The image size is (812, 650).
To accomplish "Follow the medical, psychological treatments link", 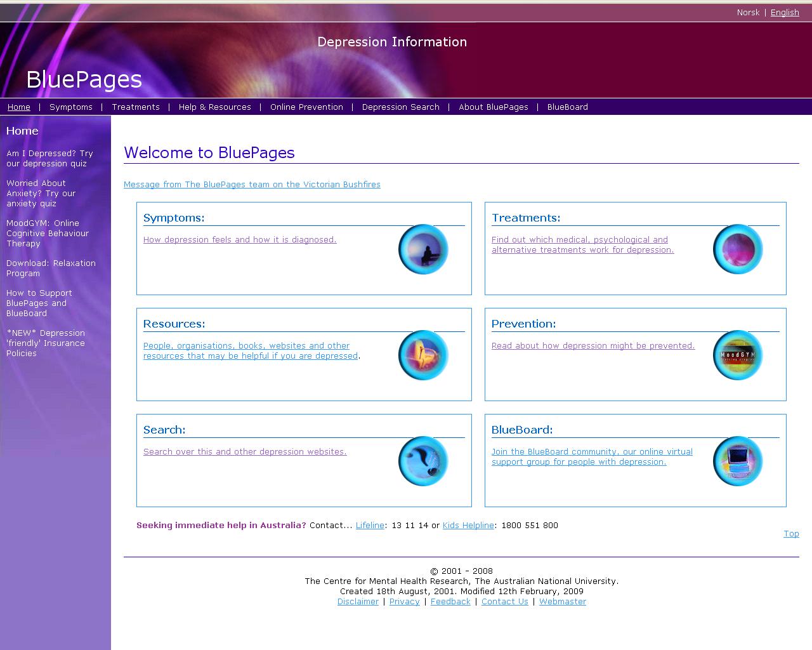I will (x=582, y=245).
